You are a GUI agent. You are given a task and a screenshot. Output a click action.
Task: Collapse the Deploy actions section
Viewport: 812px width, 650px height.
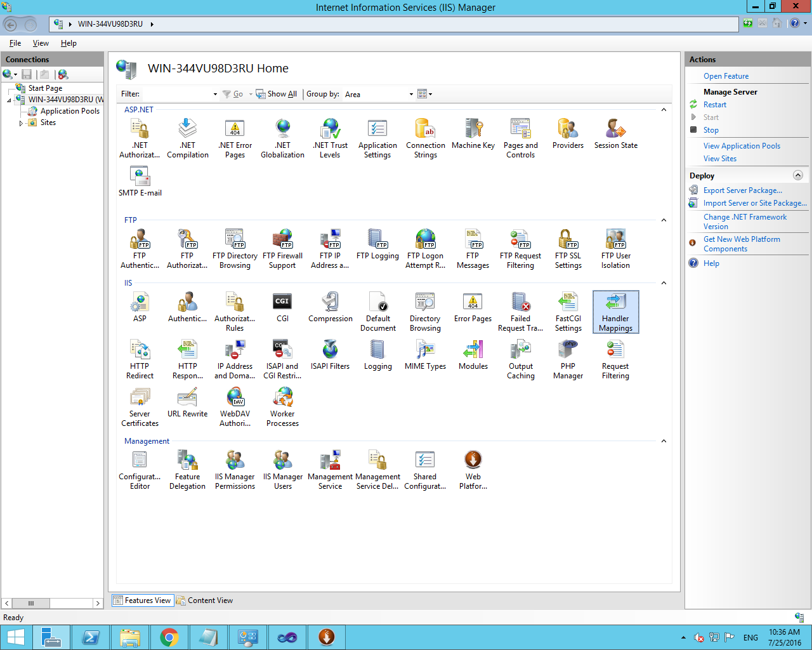point(798,175)
